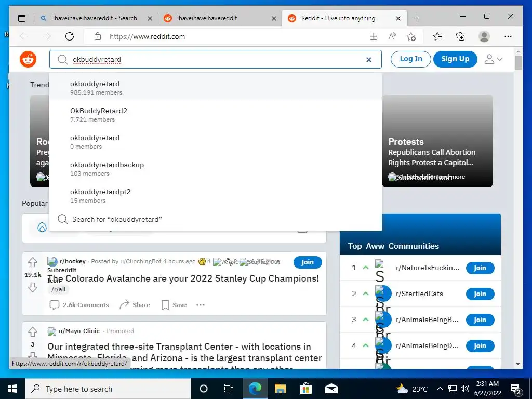This screenshot has width=532, height=399.
Task: Downvote the Colorado Avalanche post
Action: [x=33, y=287]
